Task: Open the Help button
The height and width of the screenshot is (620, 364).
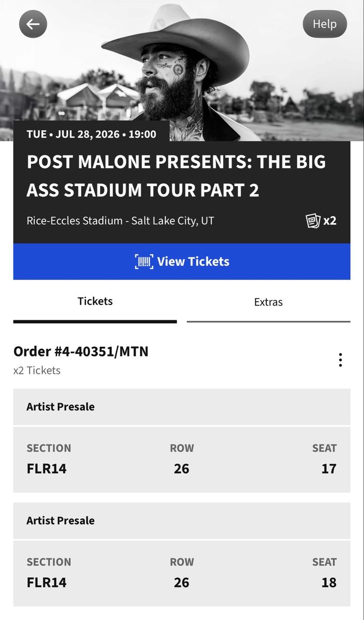Action: point(325,24)
